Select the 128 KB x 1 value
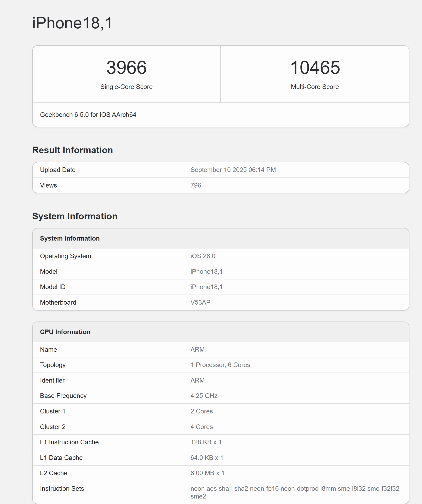The image size is (422, 504). coord(206,442)
